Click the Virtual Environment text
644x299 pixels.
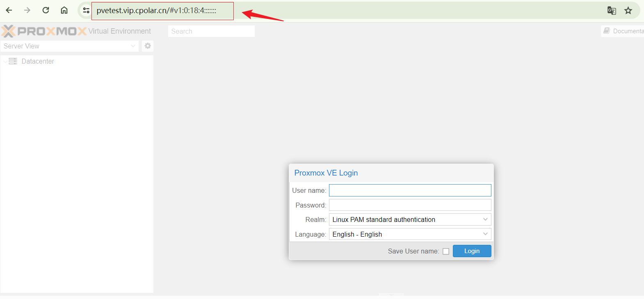tap(119, 31)
